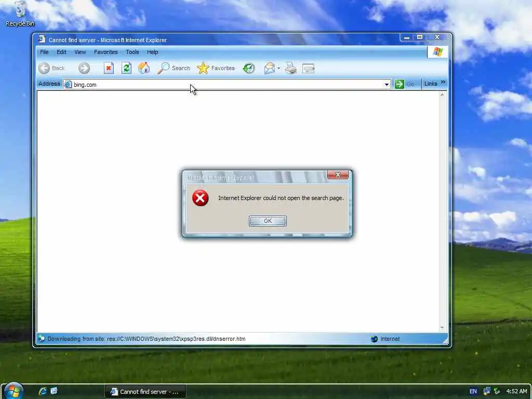Stop page loading with red X icon
Screen dimensions: 532x399
pos(109,68)
